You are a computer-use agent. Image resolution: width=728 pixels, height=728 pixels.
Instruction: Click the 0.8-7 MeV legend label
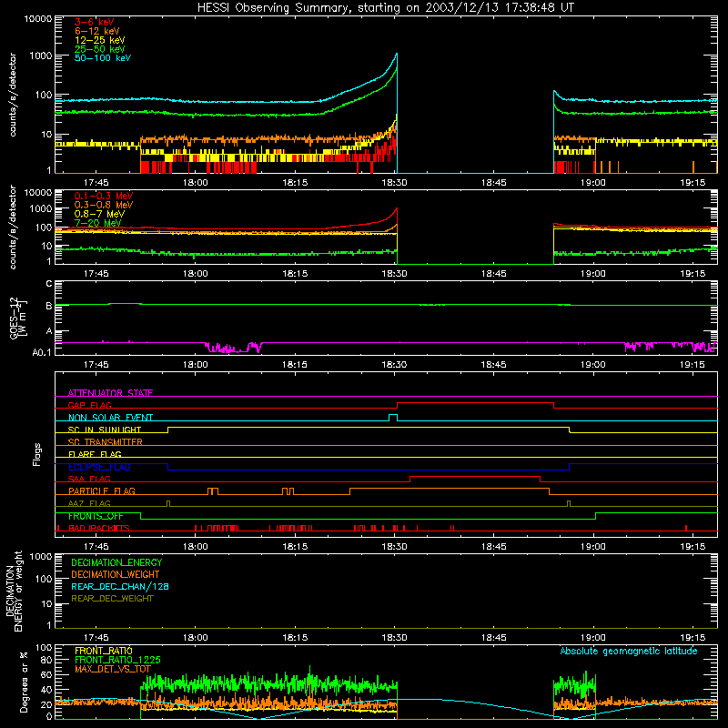pos(99,214)
